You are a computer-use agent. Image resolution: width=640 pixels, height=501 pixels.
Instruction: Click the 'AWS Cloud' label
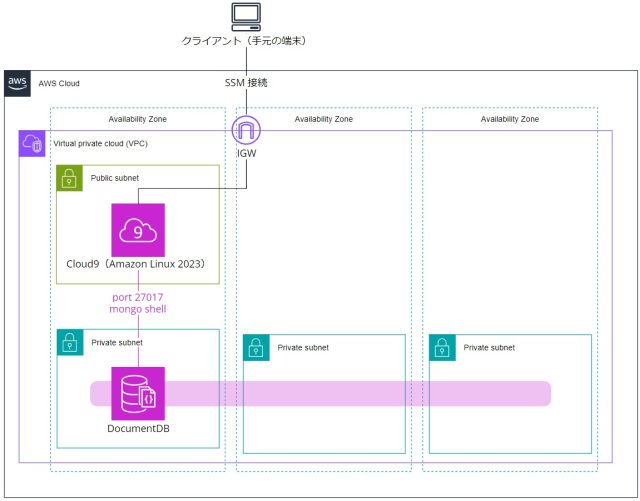pos(59,84)
